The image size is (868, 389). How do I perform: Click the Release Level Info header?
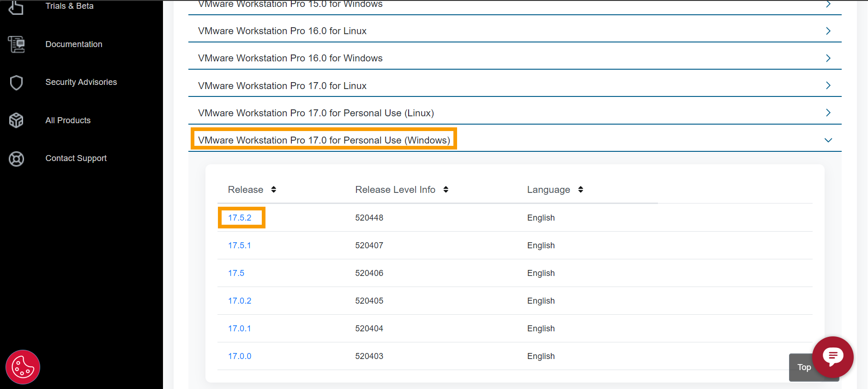pos(395,190)
